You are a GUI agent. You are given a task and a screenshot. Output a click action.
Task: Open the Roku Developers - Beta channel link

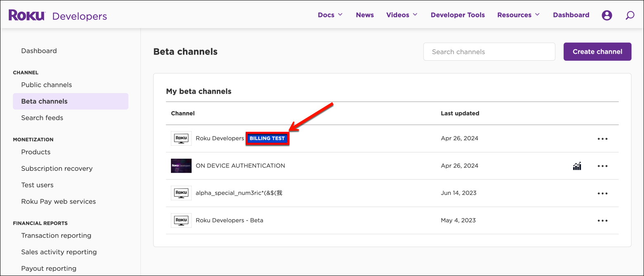(229, 220)
